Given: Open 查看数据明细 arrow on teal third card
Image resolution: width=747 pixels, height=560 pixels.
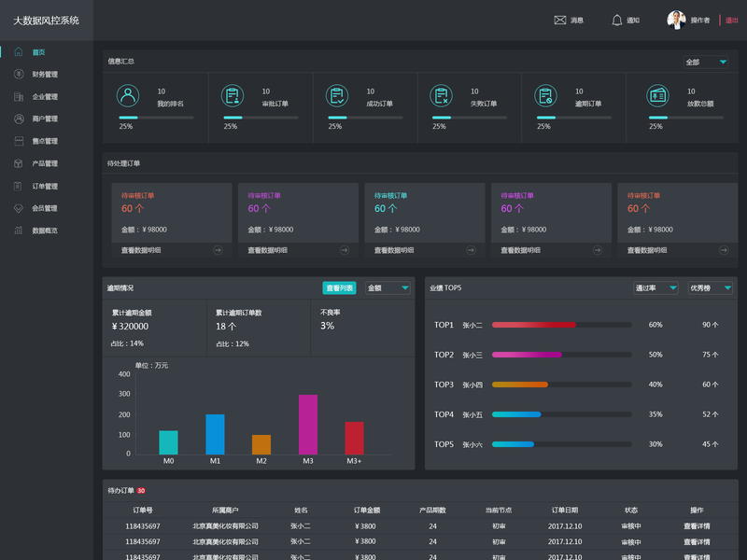Looking at the screenshot, I should coord(471,250).
